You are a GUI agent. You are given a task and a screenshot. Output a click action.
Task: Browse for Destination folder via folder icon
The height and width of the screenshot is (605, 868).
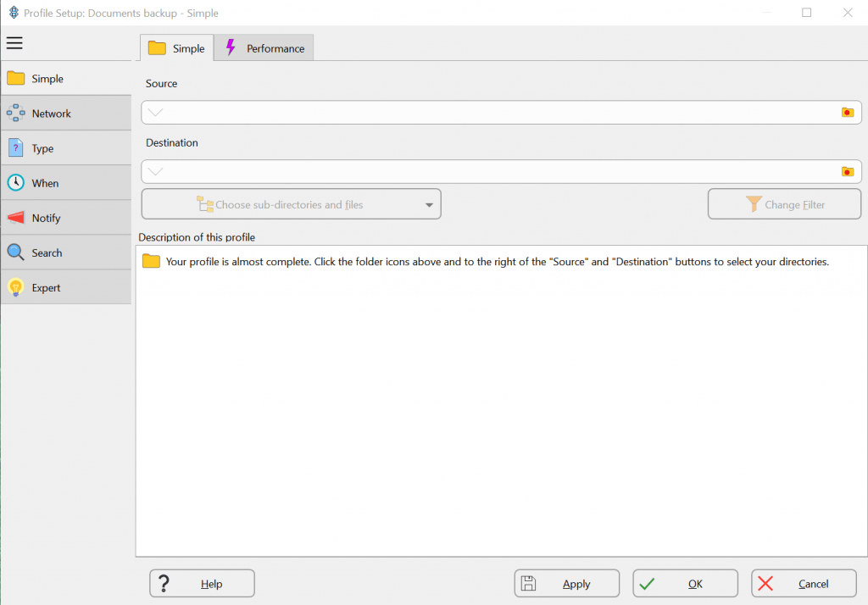point(847,172)
